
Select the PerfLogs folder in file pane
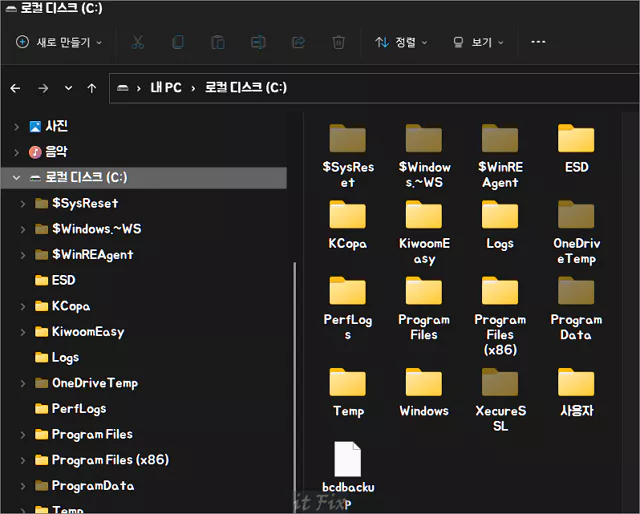tap(348, 291)
